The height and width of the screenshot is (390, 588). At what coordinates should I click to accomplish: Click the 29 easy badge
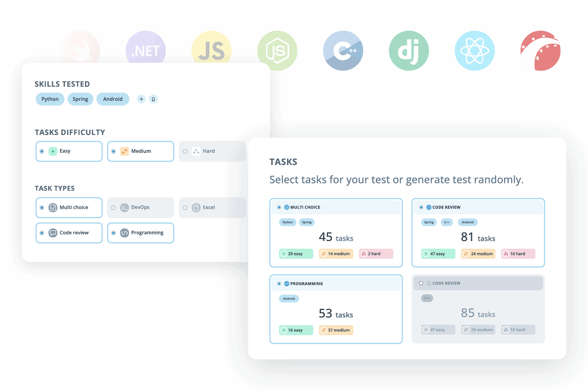click(x=296, y=254)
